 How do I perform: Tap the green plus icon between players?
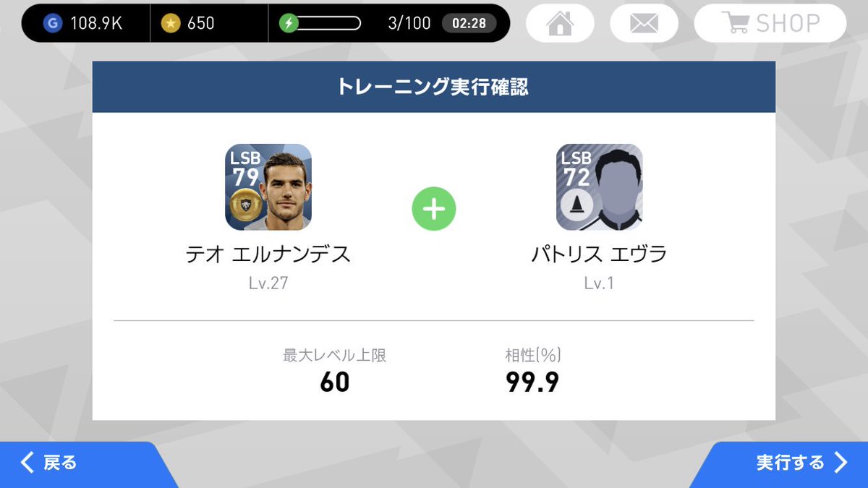pyautogui.click(x=433, y=209)
